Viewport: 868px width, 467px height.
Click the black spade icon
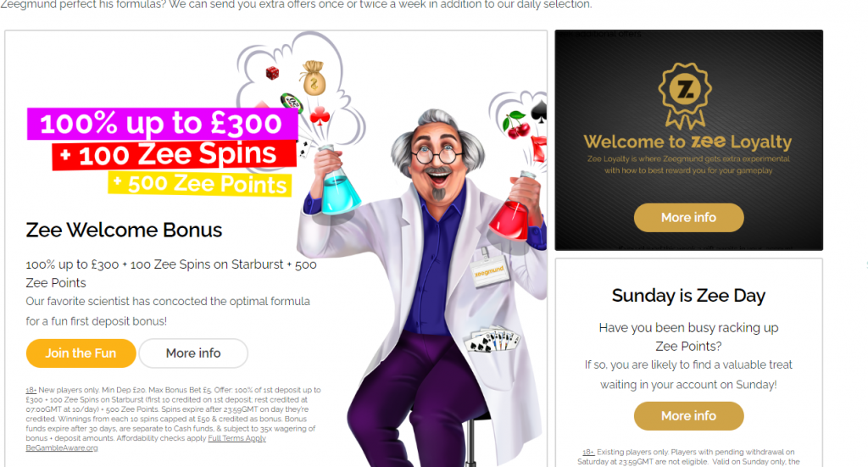(x=540, y=112)
